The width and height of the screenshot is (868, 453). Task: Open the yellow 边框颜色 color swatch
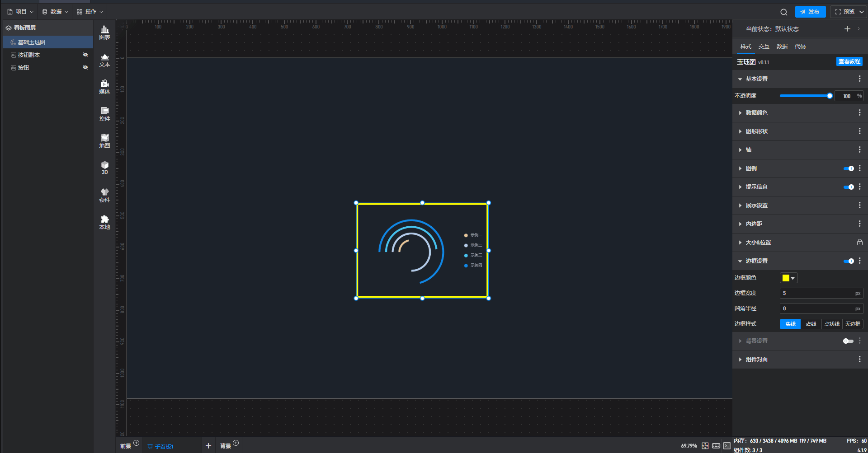click(788, 278)
